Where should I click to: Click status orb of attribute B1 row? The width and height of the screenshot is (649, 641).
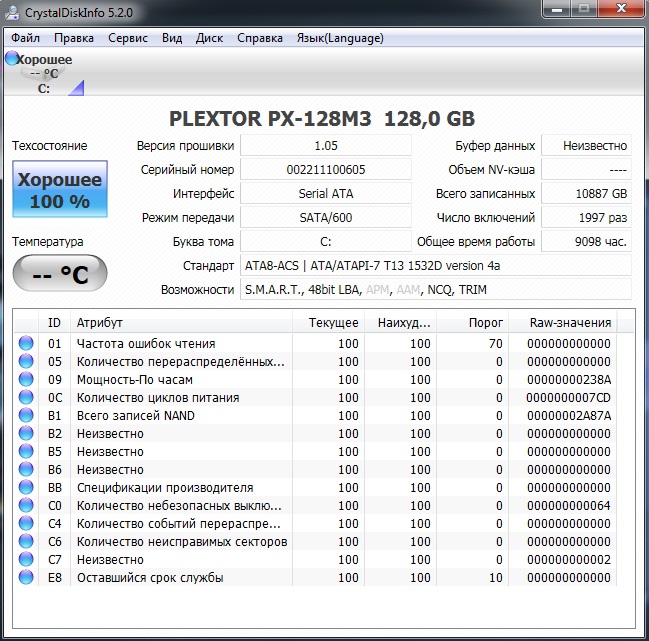[26, 415]
